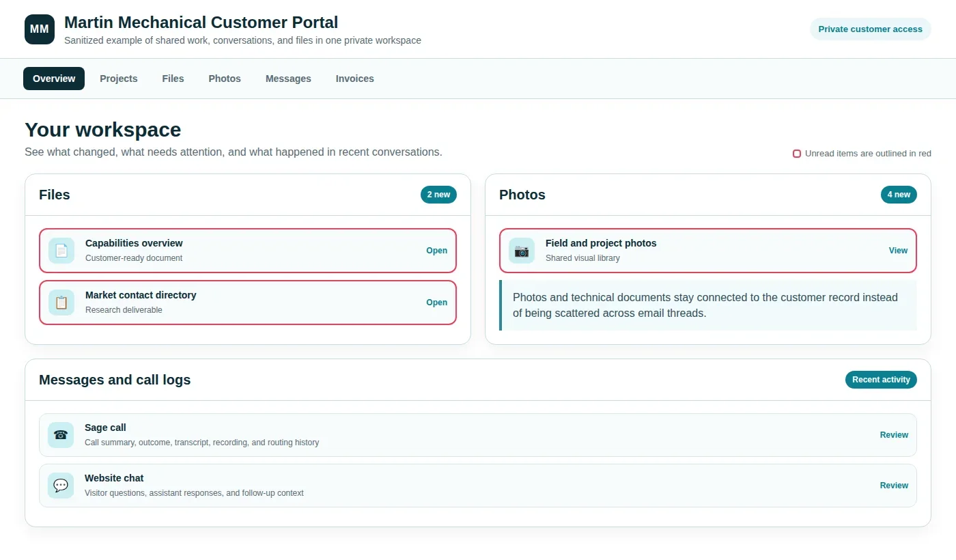The width and height of the screenshot is (956, 560).
Task: Click the Photos card heading
Action: pos(522,195)
